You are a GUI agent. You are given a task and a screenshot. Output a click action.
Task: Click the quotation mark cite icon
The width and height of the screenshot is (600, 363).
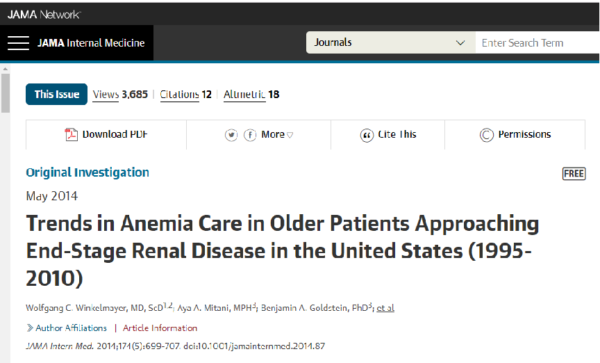pos(367,135)
